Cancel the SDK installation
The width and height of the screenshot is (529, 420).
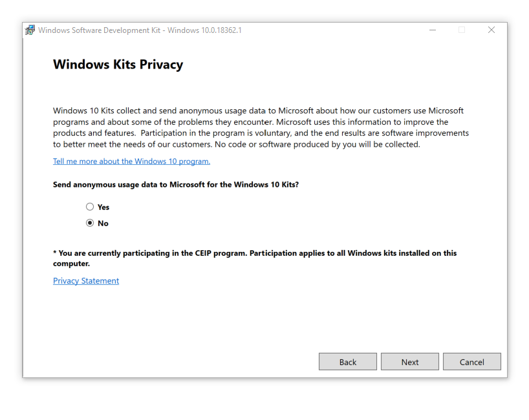471,362
